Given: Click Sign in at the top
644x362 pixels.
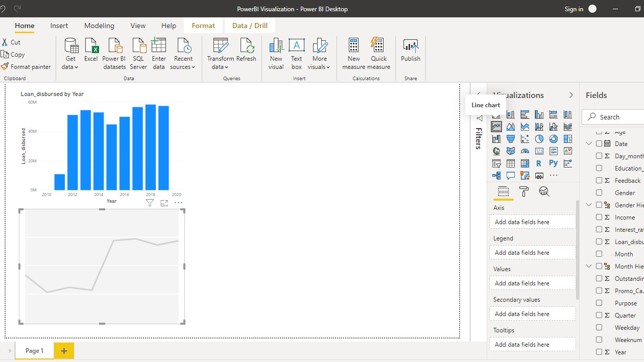Looking at the screenshot, I should [x=574, y=9].
